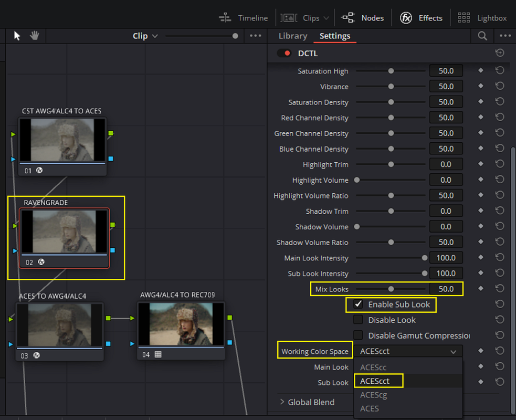The width and height of the screenshot is (516, 420).
Task: Toggle the DCTL effect on or off
Action: 284,54
